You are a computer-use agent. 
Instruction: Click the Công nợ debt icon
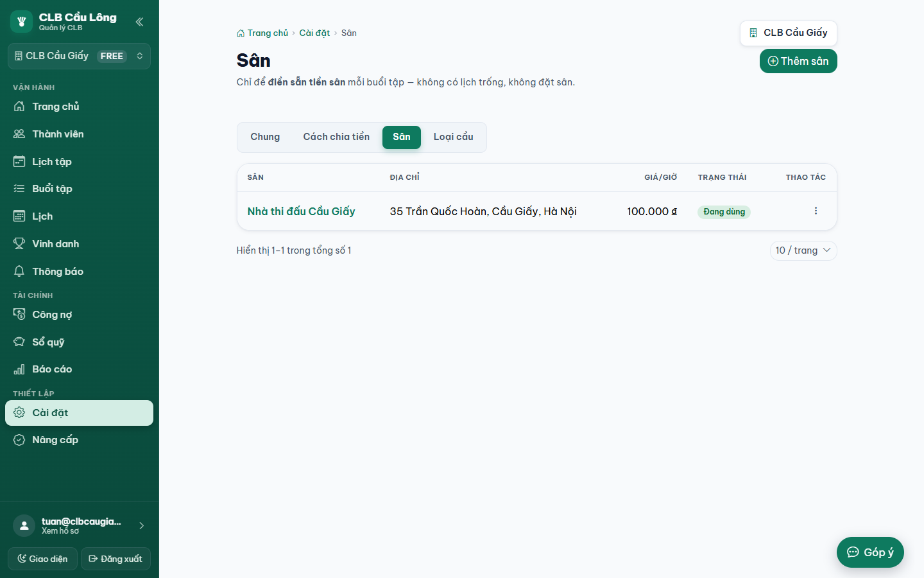(19, 315)
